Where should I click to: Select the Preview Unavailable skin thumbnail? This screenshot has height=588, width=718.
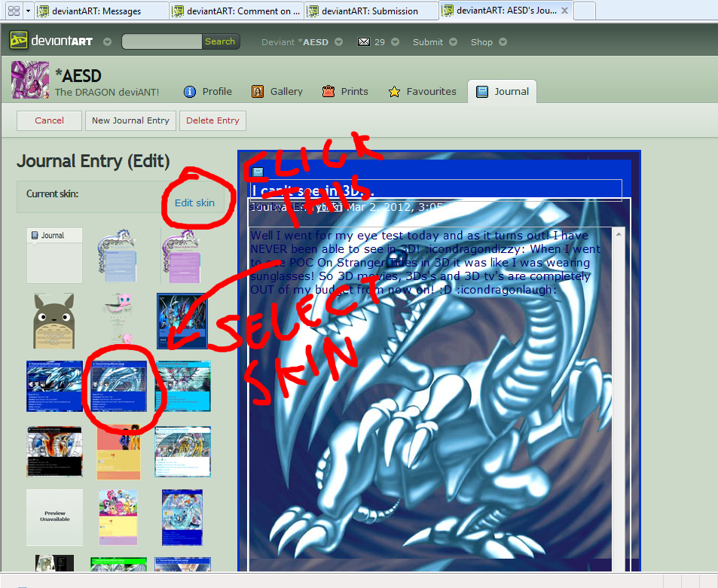point(54,517)
